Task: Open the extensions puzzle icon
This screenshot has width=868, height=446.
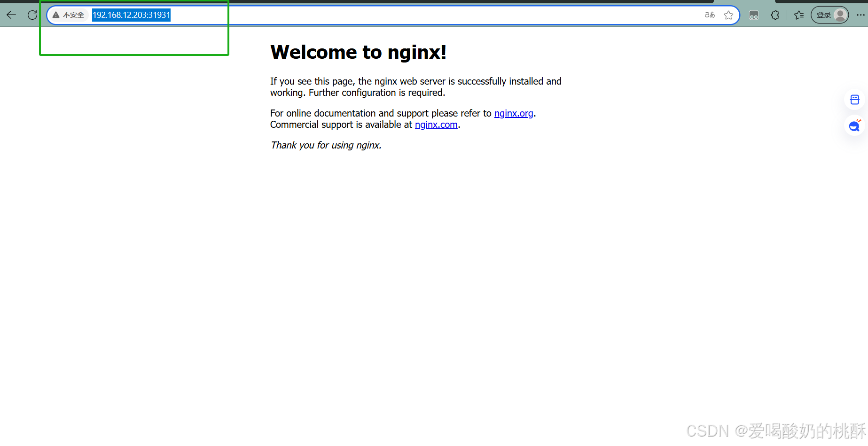Action: pyautogui.click(x=775, y=15)
